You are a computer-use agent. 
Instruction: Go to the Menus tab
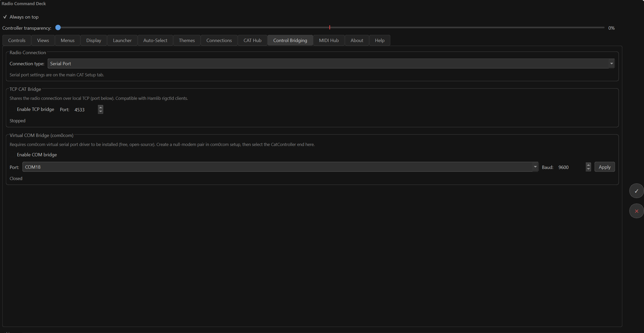68,40
